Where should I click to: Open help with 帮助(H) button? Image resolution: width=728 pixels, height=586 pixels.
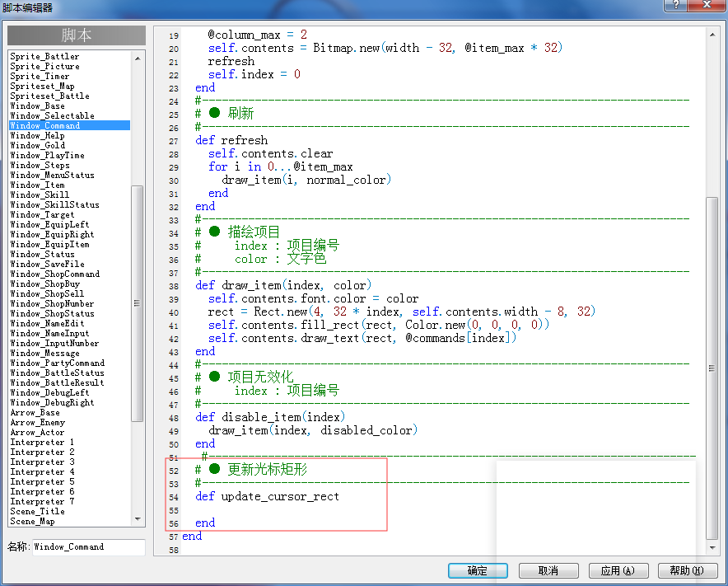coord(688,570)
